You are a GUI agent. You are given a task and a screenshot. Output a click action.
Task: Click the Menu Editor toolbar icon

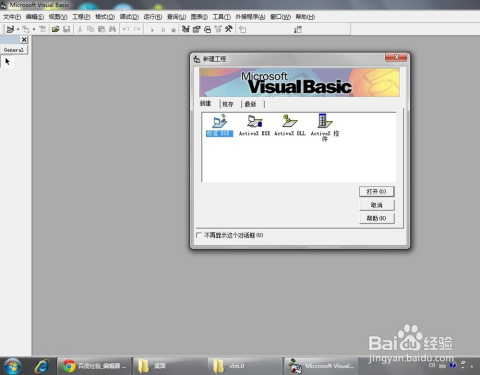(43, 29)
